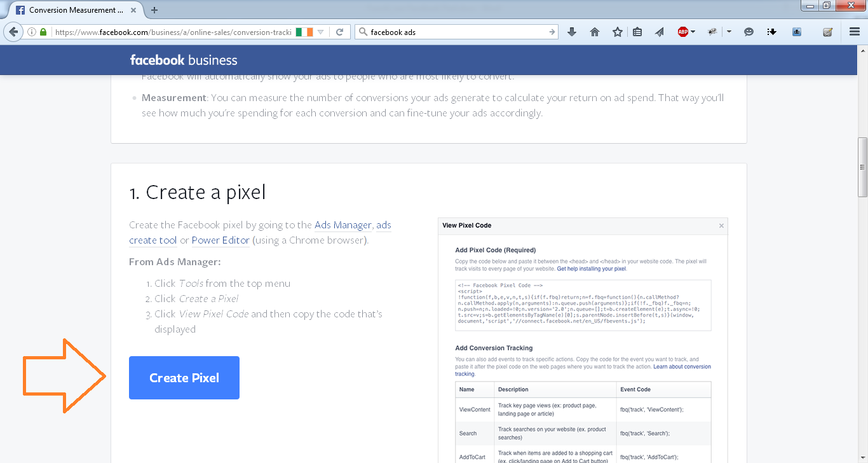Open site information icon in address bar

32,32
